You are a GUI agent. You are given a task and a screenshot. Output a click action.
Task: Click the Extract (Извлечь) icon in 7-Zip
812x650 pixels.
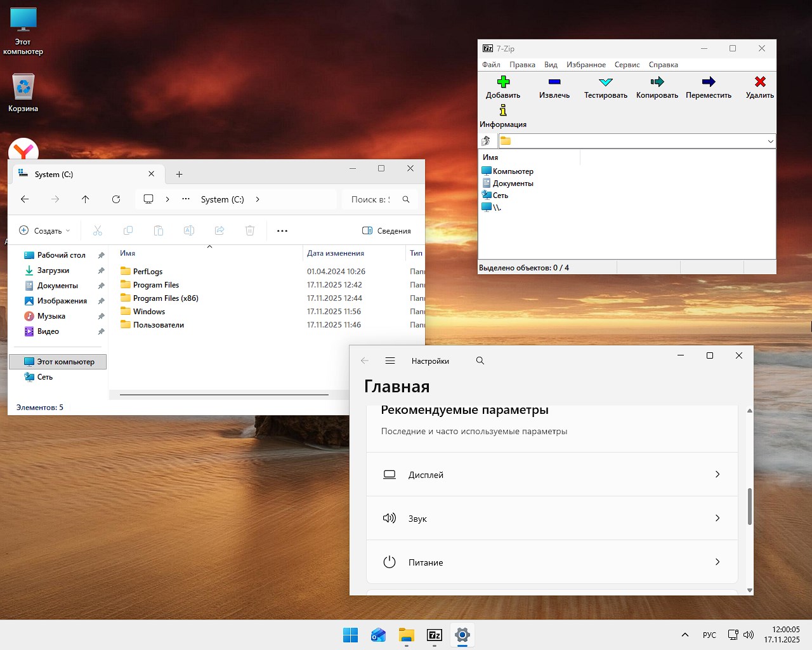point(554,82)
